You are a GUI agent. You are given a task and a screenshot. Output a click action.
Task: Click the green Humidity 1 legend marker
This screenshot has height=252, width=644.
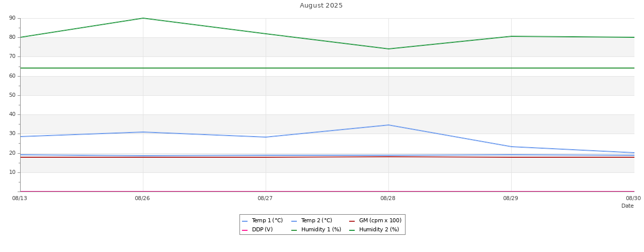pos(294,230)
